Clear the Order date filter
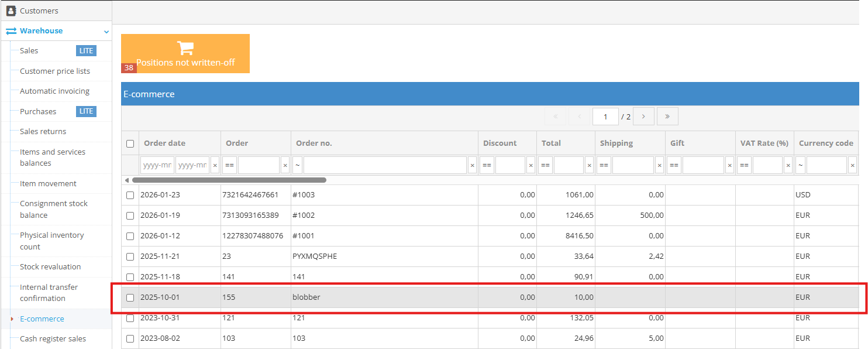Image resolution: width=868 pixels, height=349 pixels. tap(215, 165)
